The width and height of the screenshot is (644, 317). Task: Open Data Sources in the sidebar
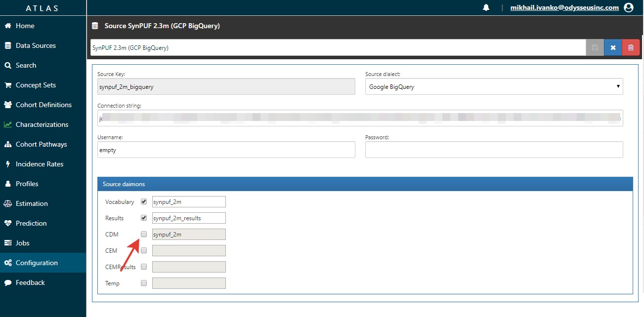43,45
